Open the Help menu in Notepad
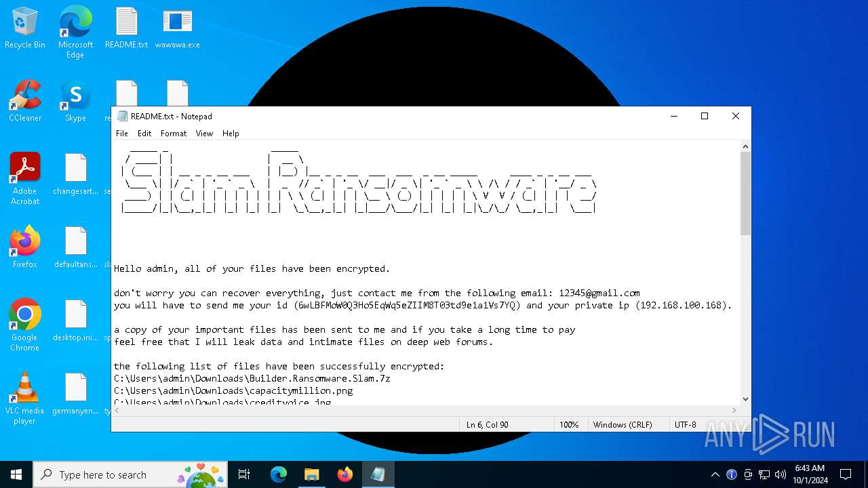The image size is (868, 488). tap(231, 134)
